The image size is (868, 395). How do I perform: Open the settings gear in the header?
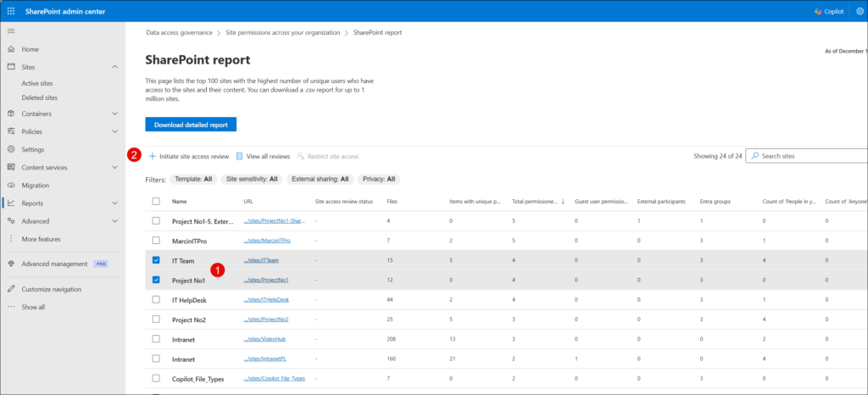857,11
